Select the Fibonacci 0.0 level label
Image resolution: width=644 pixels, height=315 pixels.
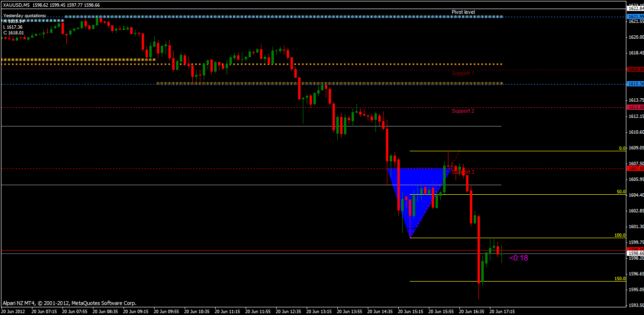[622, 148]
